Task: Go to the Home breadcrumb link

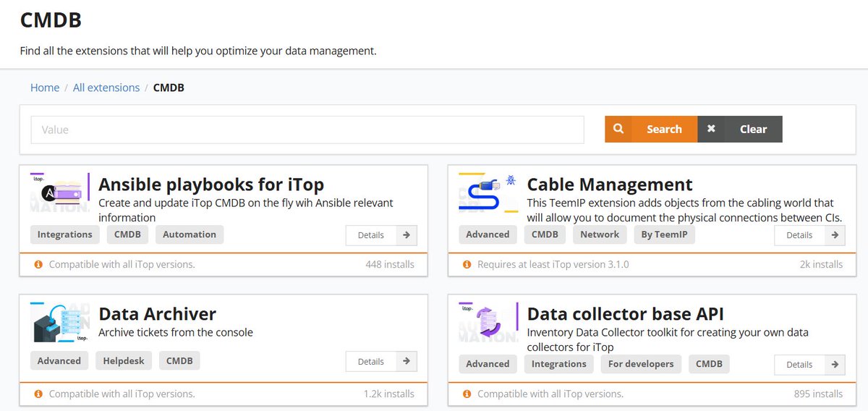Action: [45, 88]
